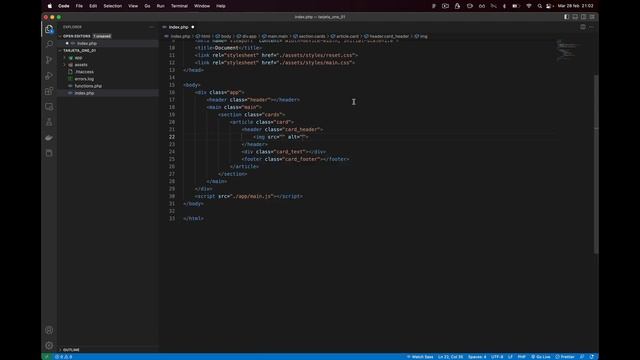
Task: Click body in the breadcrumb path
Action: [224, 36]
